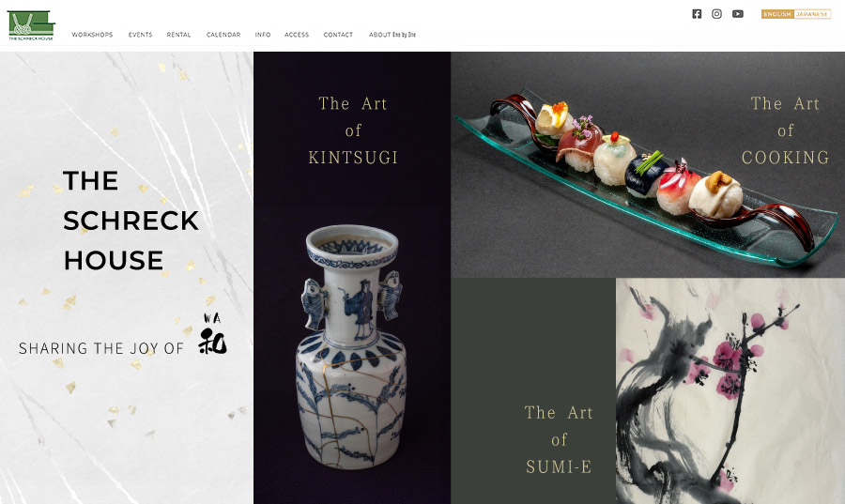Viewport: 845px width, 504px height.
Task: Open the Access page
Action: pyautogui.click(x=297, y=35)
